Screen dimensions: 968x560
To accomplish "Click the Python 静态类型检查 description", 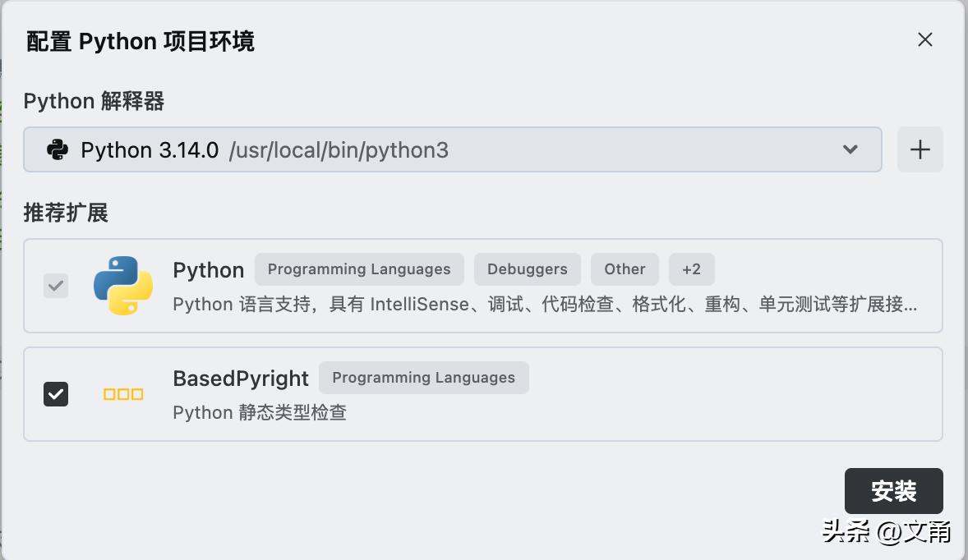I will pyautogui.click(x=260, y=412).
